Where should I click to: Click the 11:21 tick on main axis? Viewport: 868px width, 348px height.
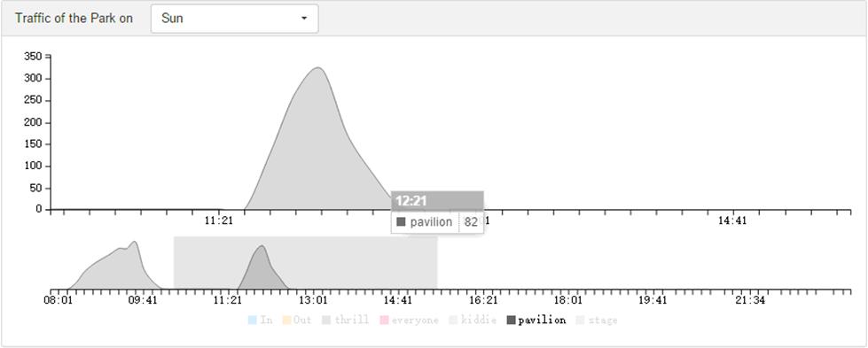click(219, 220)
